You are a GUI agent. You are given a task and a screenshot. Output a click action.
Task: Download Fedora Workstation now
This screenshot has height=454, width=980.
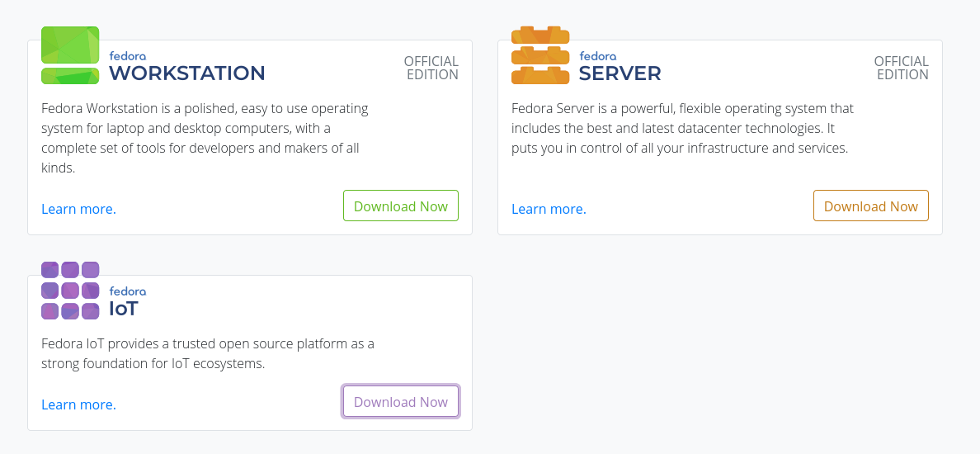coord(401,206)
